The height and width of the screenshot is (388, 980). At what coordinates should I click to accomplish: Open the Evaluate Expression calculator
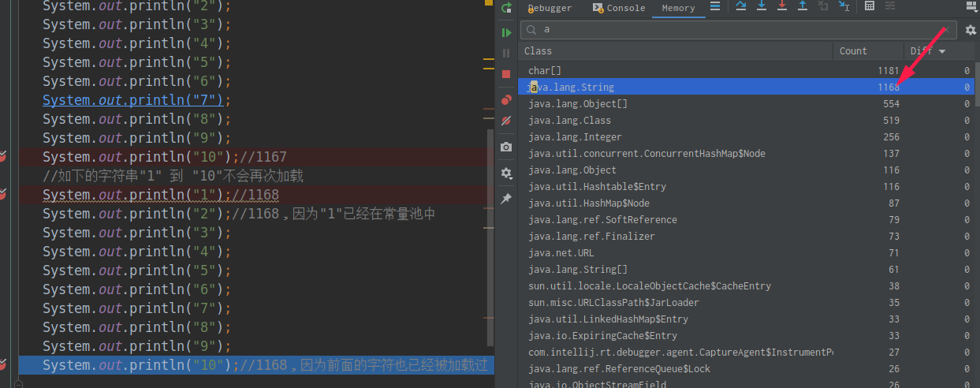[x=870, y=6]
